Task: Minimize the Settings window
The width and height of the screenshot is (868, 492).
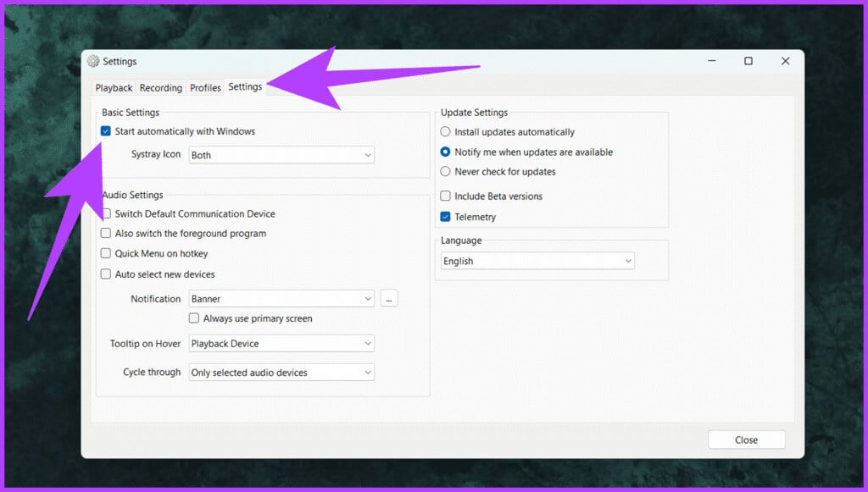Action: click(x=712, y=61)
